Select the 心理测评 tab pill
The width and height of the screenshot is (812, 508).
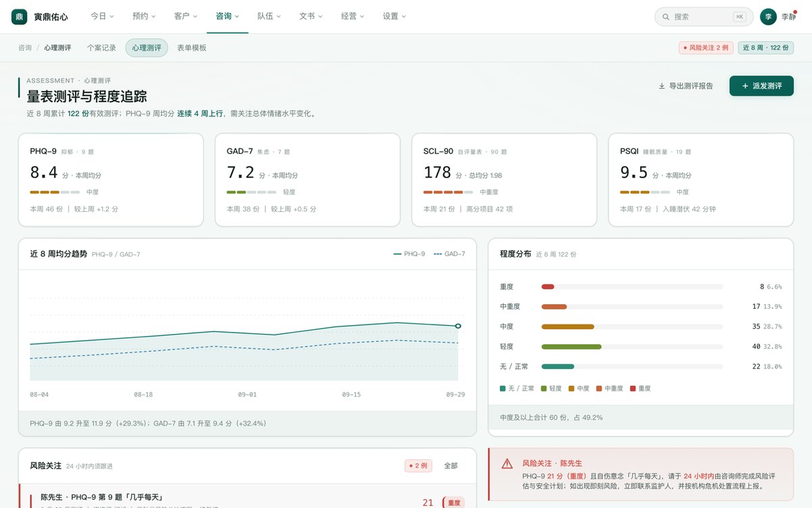147,48
